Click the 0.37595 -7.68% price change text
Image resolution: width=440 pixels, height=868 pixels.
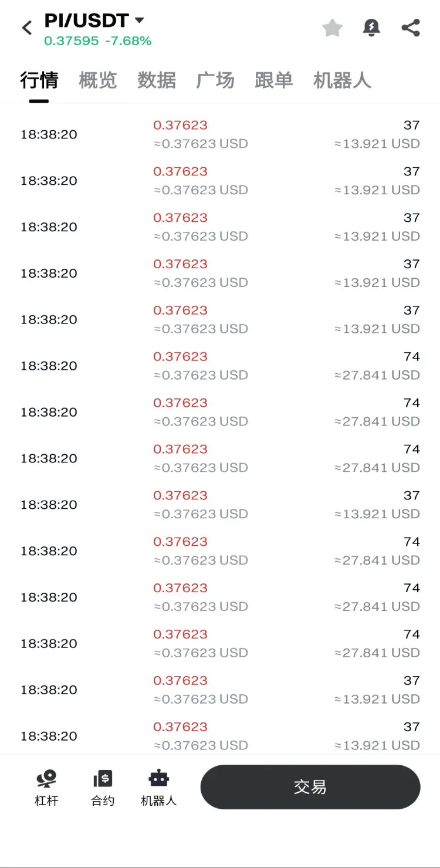[98, 40]
